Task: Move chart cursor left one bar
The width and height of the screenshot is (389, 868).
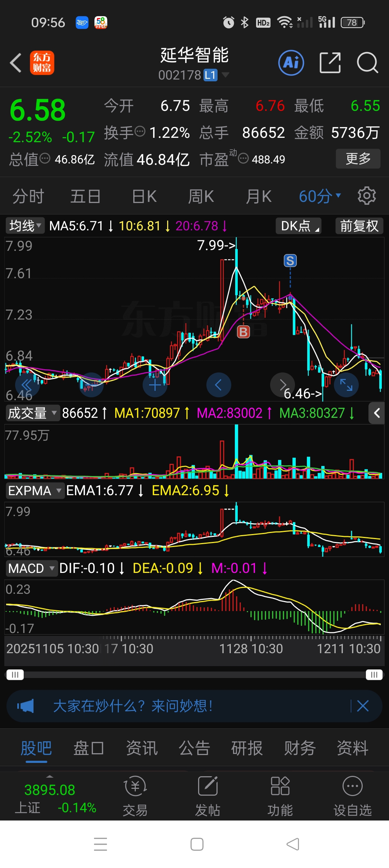Action: [x=219, y=385]
